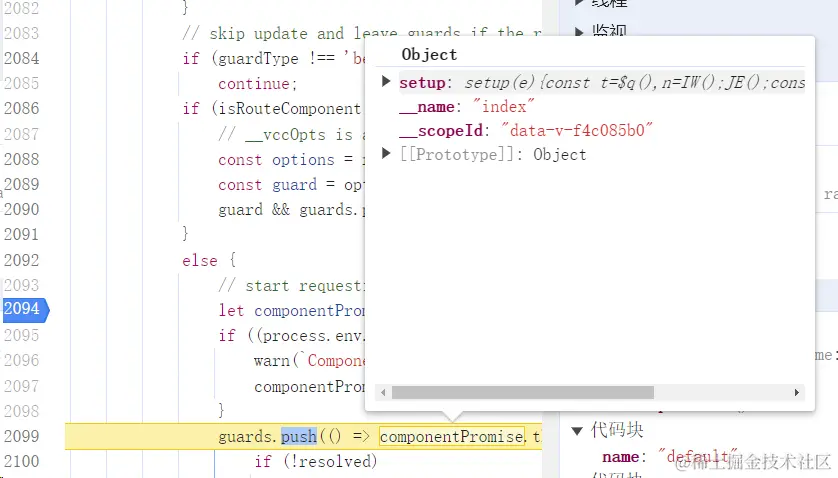Click process.env on line 2095
Screen dimensions: 838x478
pos(313,336)
